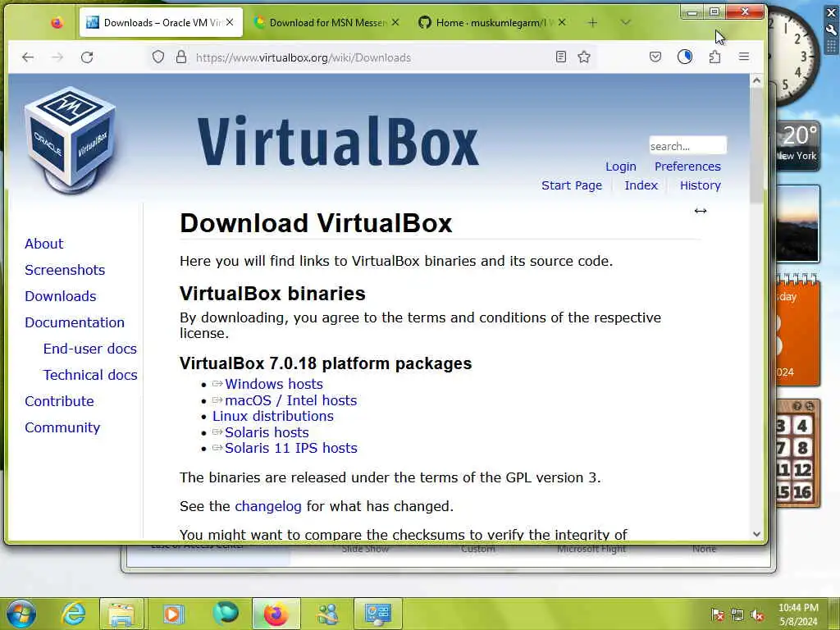This screenshot has width=840, height=630.
Task: Reload the page with the refresh icon
Action: tap(87, 57)
